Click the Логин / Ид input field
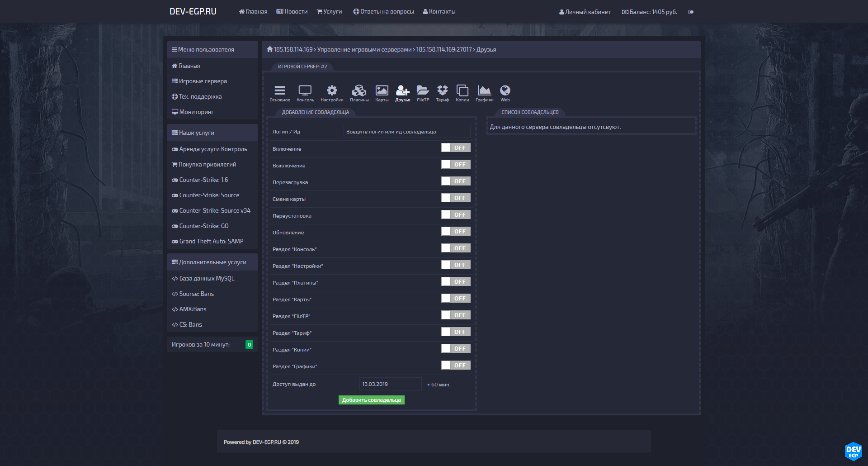The width and height of the screenshot is (868, 466). pos(406,132)
